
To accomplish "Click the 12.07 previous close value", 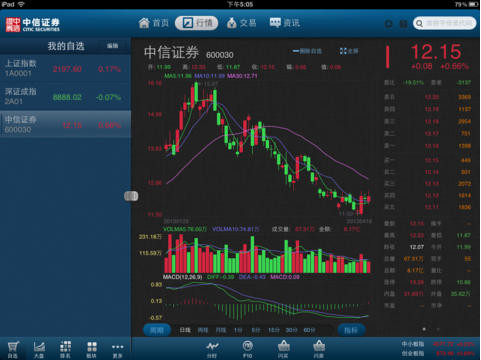I will tap(417, 247).
